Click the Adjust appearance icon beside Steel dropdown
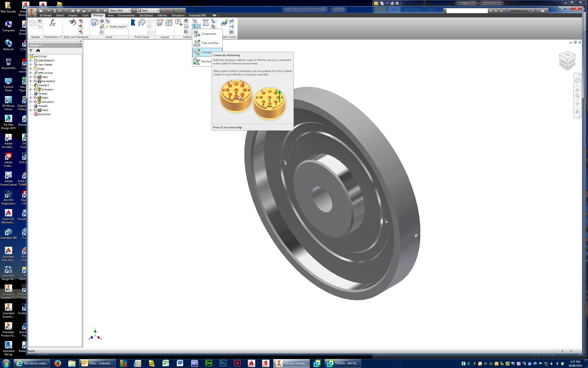This screenshot has width=588, height=368. click(163, 11)
